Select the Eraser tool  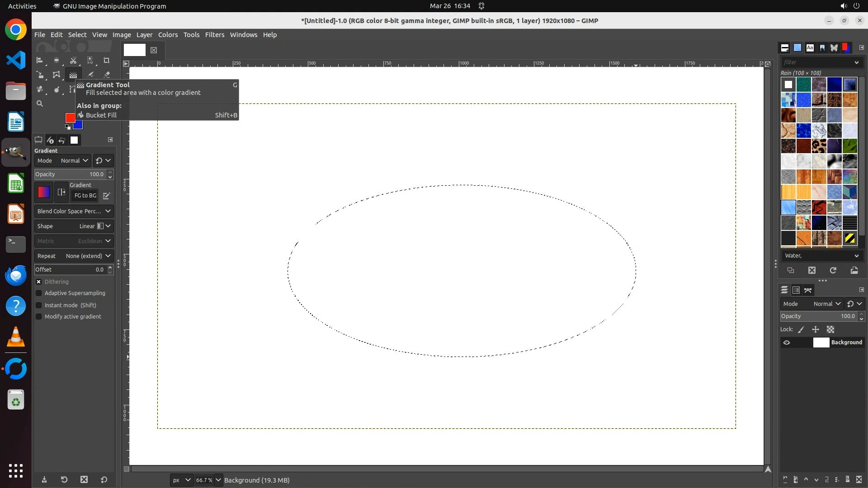tap(107, 75)
